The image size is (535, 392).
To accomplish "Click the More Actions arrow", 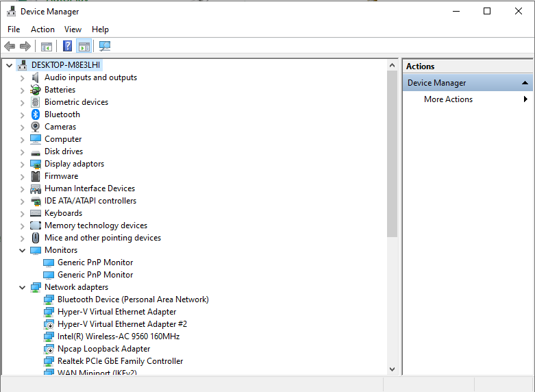I will pos(525,99).
